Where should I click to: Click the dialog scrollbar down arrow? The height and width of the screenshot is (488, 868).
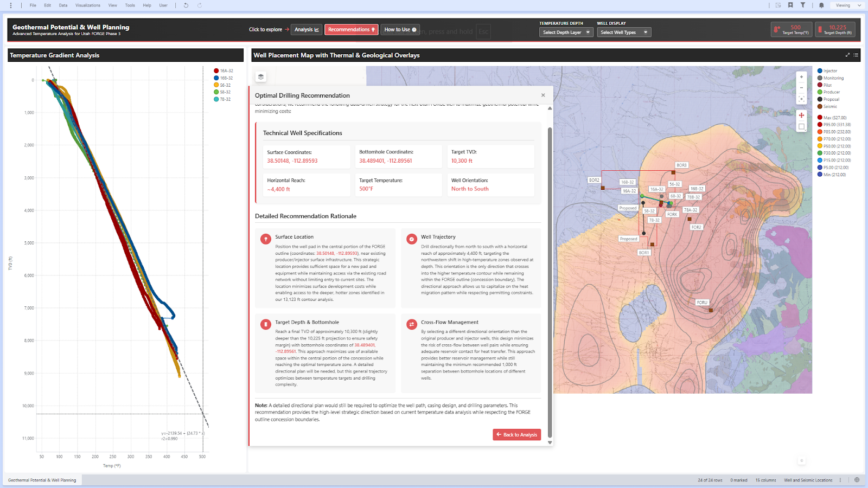(550, 442)
